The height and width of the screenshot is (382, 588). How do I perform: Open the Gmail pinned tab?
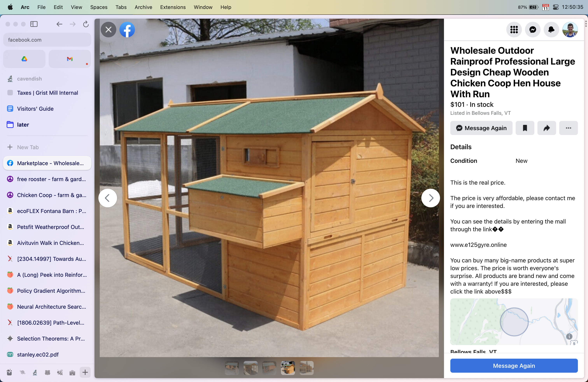coord(70,59)
